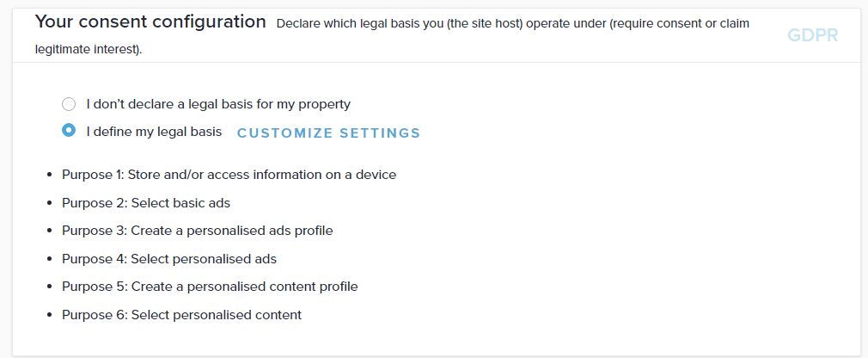This screenshot has width=868, height=358.
Task: Select the define my legal basis radio button
Action: (69, 132)
